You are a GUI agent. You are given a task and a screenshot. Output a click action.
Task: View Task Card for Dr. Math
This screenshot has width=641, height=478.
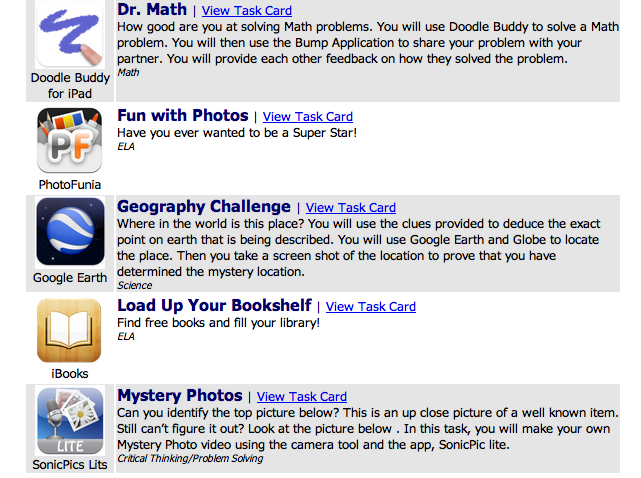pos(247,11)
